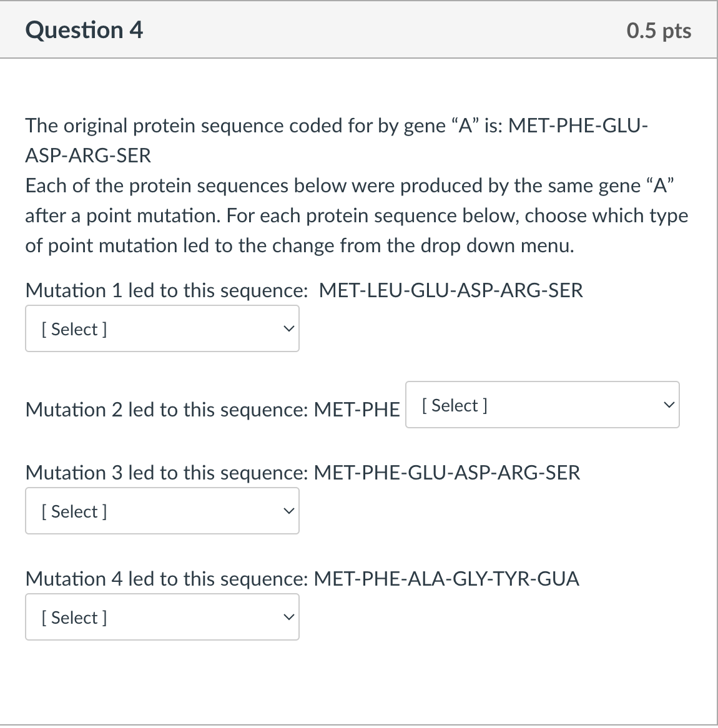Click the Mutation 4 sequence text
This screenshot has height=728, width=718.
[x=302, y=579]
